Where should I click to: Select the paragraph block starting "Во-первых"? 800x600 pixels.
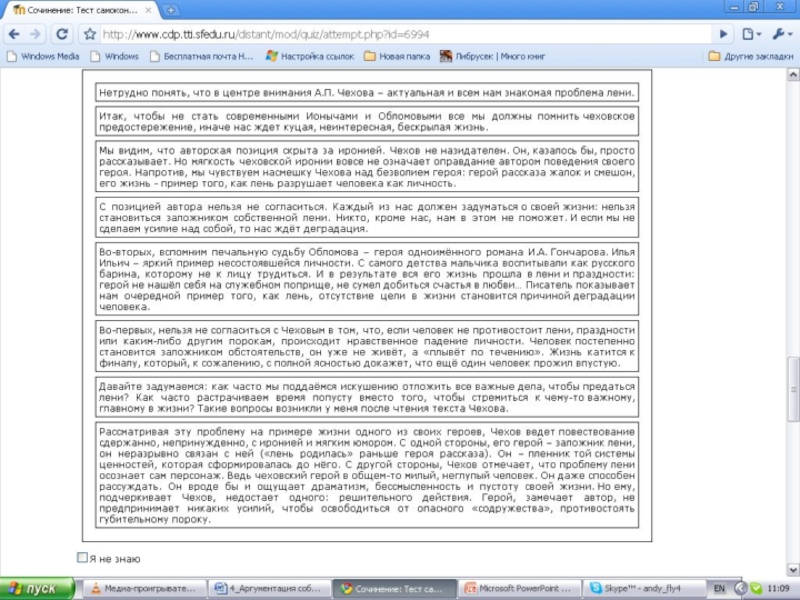coord(367,346)
